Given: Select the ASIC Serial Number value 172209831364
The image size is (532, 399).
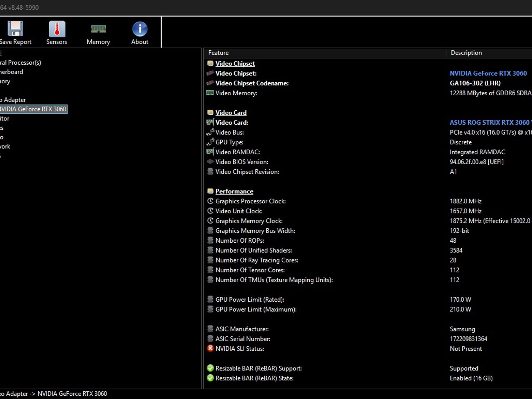Looking at the screenshot, I should [x=468, y=339].
